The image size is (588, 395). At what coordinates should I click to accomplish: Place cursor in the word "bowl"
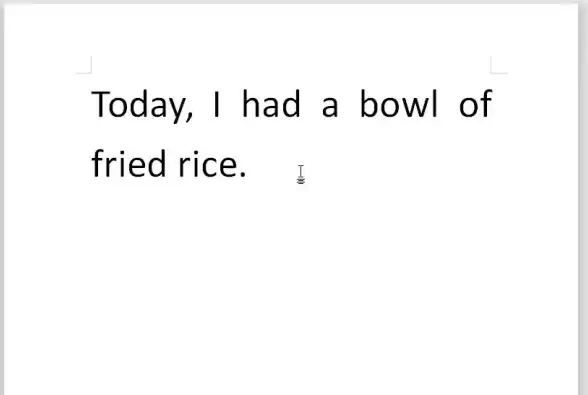[x=399, y=104]
